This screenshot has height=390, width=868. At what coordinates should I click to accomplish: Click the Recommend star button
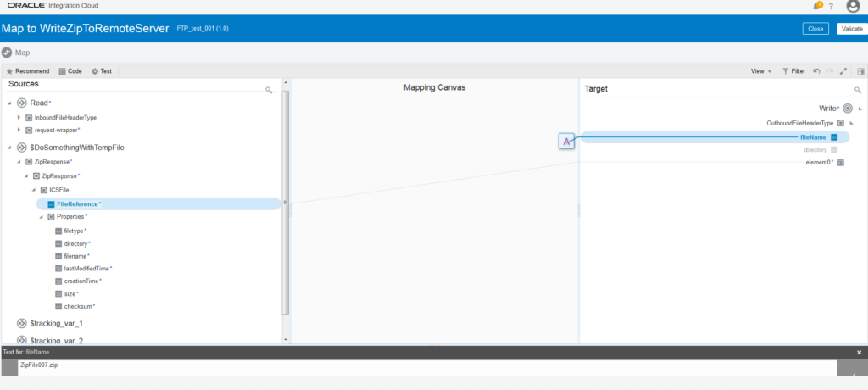pos(28,71)
